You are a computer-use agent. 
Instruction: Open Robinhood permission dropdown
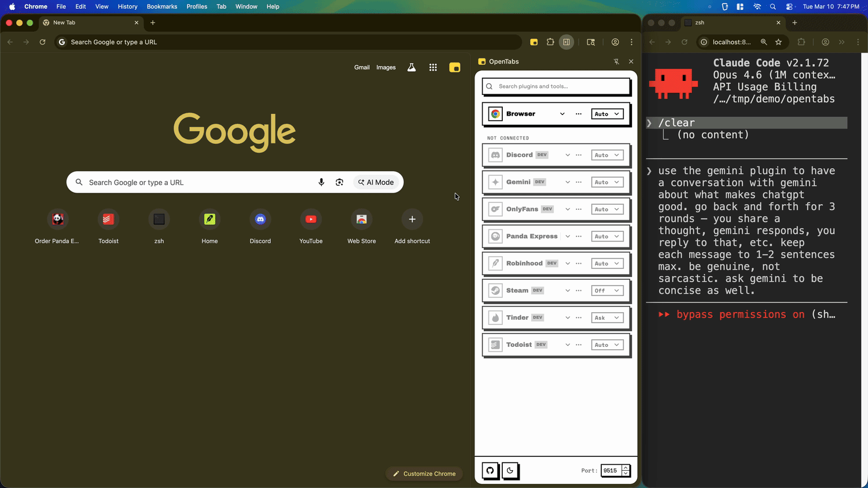click(x=607, y=264)
